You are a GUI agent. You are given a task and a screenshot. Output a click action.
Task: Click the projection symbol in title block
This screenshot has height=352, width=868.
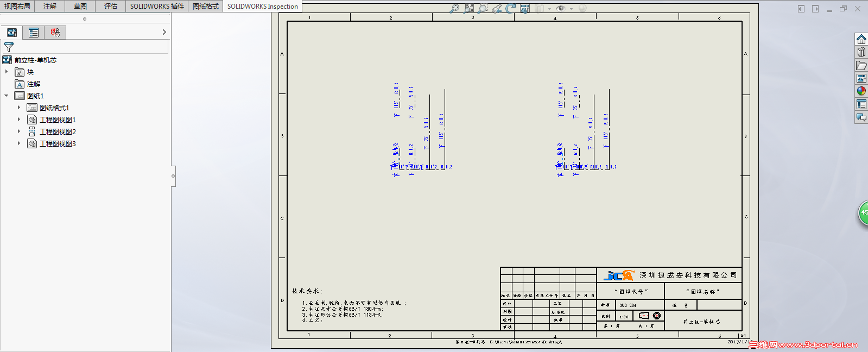pos(650,316)
